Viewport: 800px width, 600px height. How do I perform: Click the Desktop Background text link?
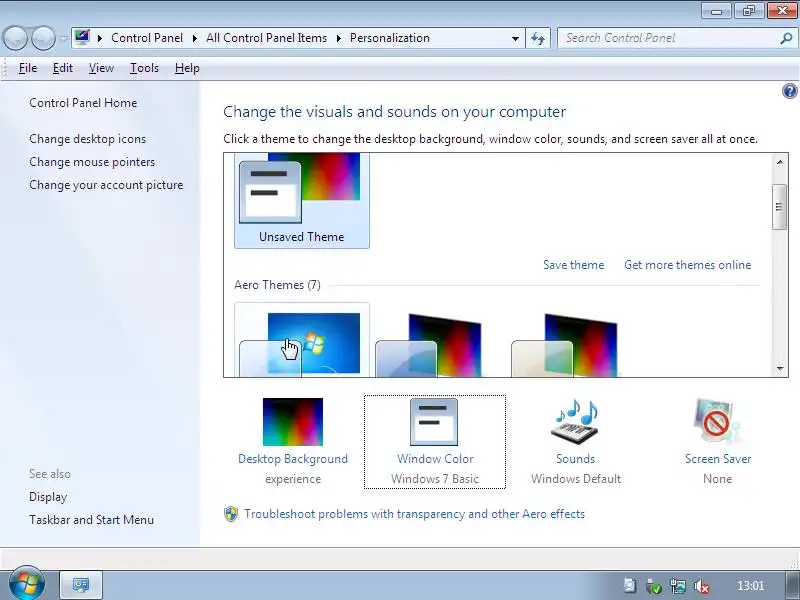coord(293,459)
